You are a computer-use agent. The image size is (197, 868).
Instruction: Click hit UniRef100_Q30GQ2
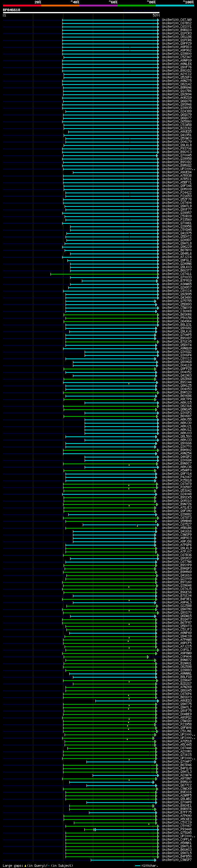point(177,352)
